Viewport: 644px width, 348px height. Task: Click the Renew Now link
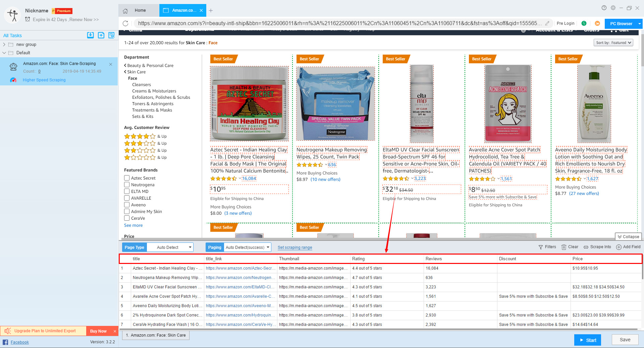(x=84, y=20)
